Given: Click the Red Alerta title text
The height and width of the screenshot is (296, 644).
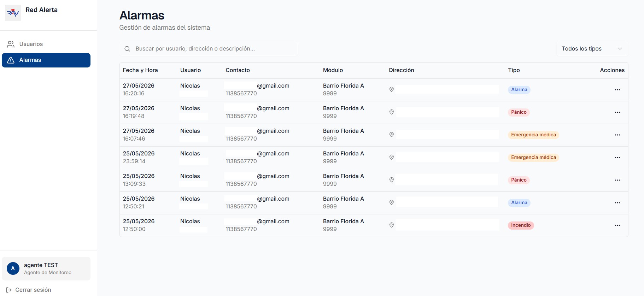Looking at the screenshot, I should (41, 10).
